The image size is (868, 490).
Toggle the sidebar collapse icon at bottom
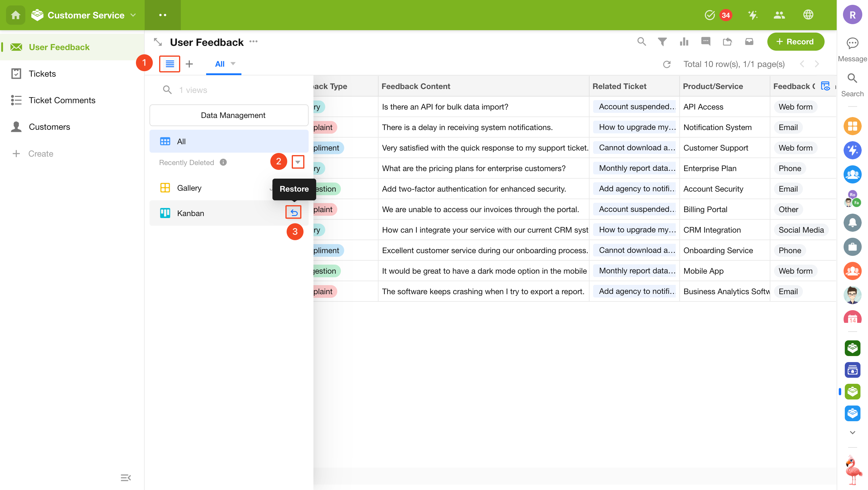click(126, 478)
